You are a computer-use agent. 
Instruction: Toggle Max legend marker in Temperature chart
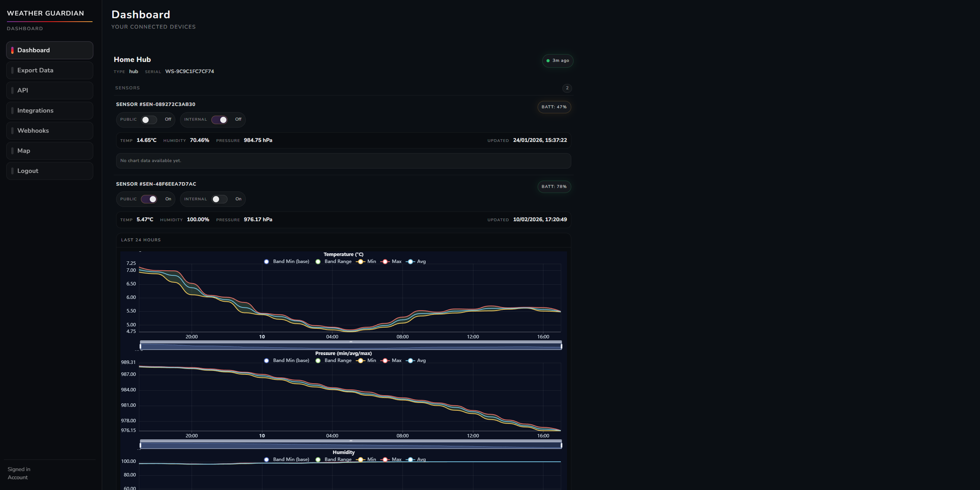[x=385, y=262]
